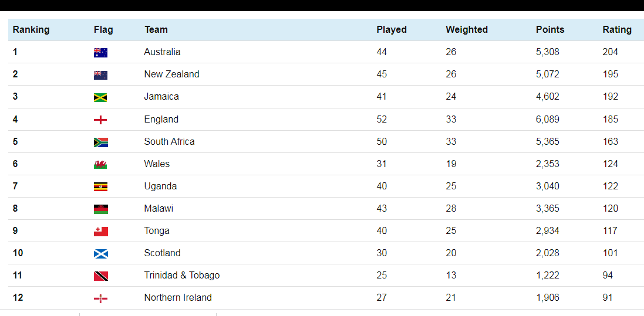Click the Uganda flag icon
Viewport: 644px width, 316px height.
[x=100, y=186]
